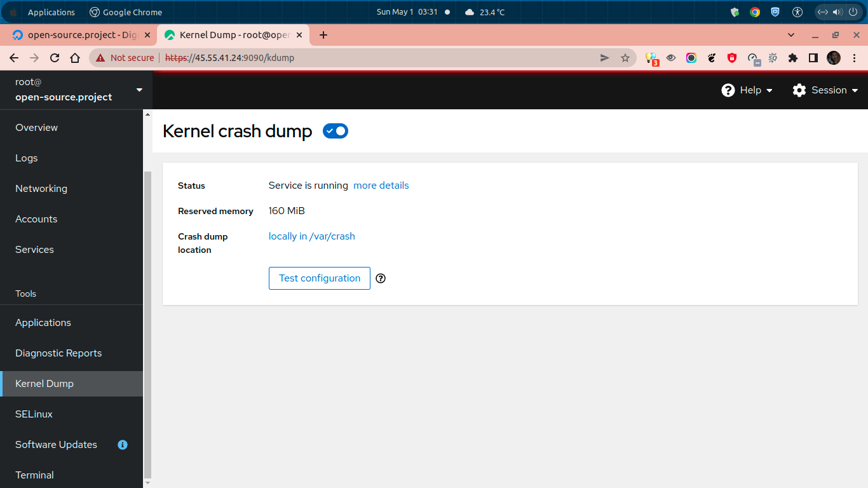Expand the root@ open-source.project host switcher
Viewport: 868px width, 488px height.
(x=76, y=90)
